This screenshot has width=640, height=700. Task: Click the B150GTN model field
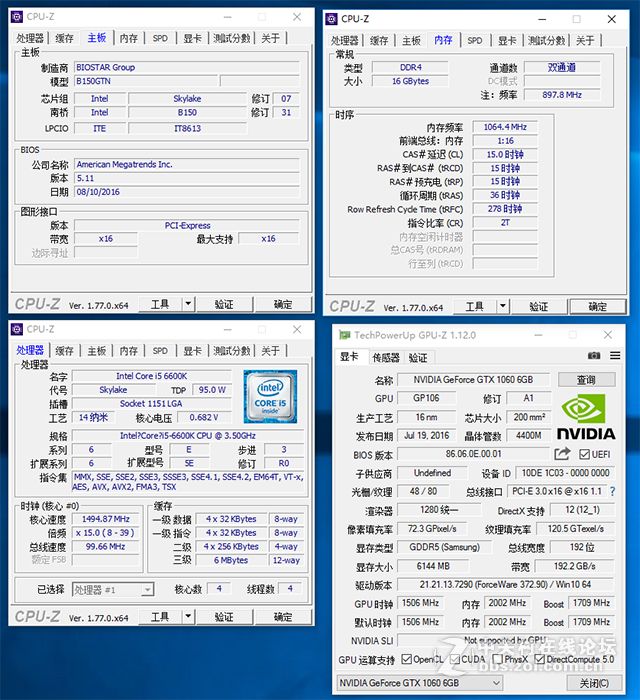146,81
